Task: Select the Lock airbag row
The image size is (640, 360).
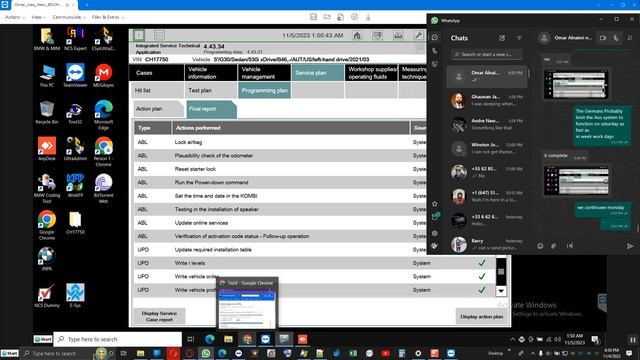Action: (x=314, y=142)
